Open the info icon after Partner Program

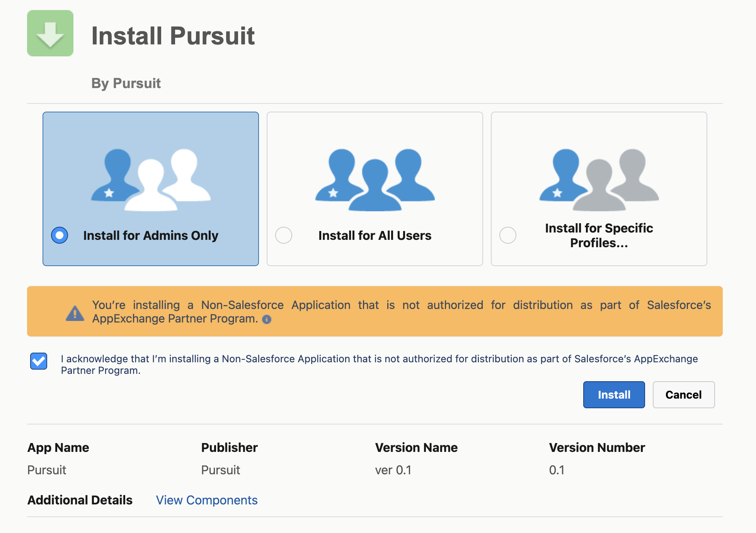[x=267, y=319]
